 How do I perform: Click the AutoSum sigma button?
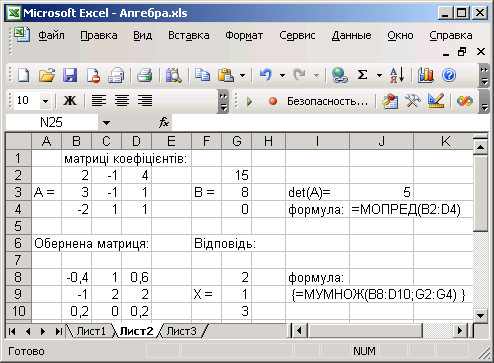point(362,75)
